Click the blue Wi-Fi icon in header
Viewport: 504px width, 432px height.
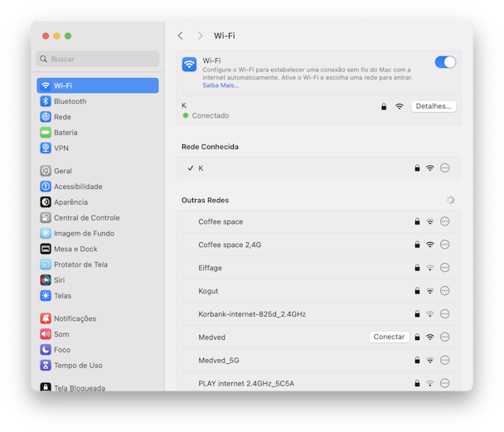tap(189, 65)
